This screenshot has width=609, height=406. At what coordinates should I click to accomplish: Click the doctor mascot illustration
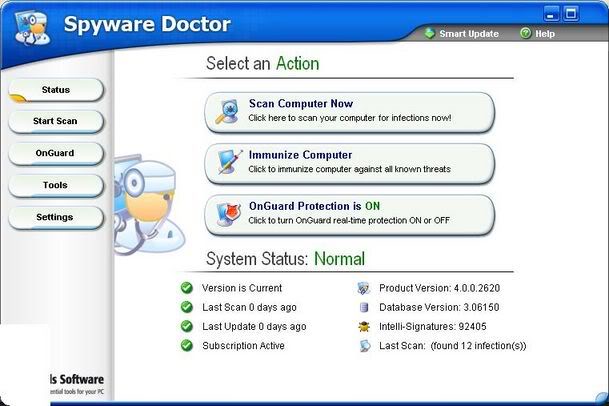coord(149,205)
